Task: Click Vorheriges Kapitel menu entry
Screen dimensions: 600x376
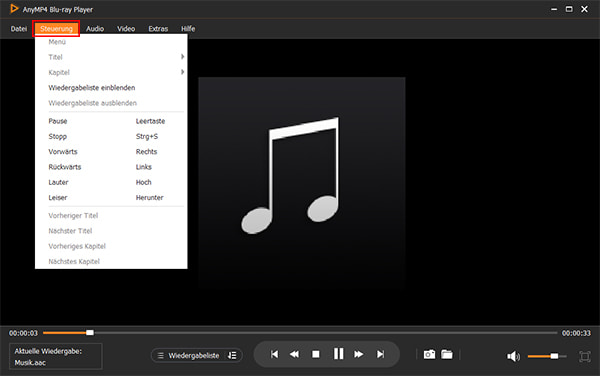Action: click(111, 246)
